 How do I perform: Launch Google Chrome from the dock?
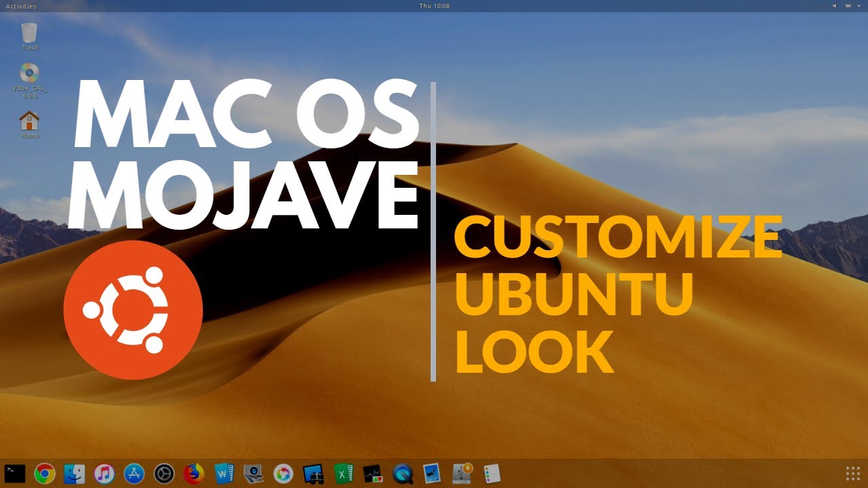click(x=45, y=473)
